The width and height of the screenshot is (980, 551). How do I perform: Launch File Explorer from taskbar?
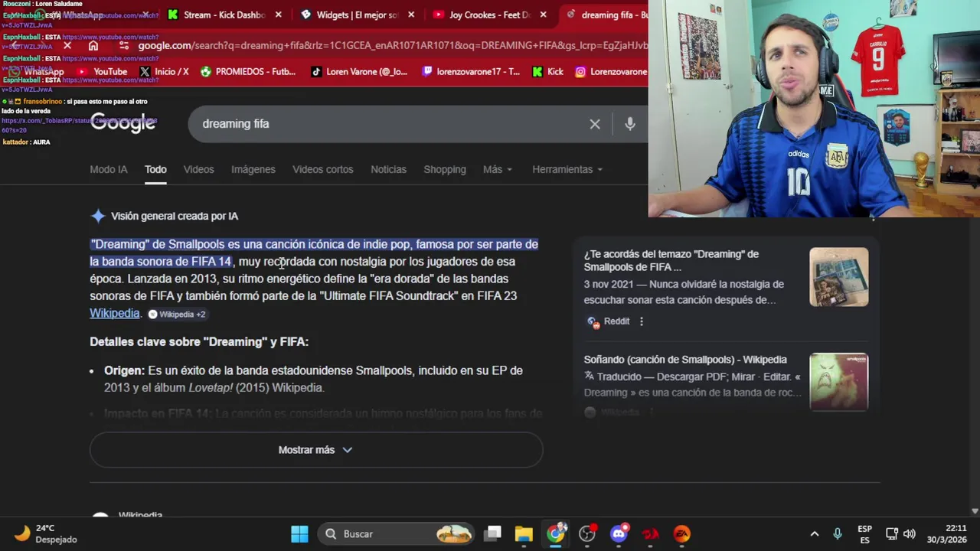(524, 533)
